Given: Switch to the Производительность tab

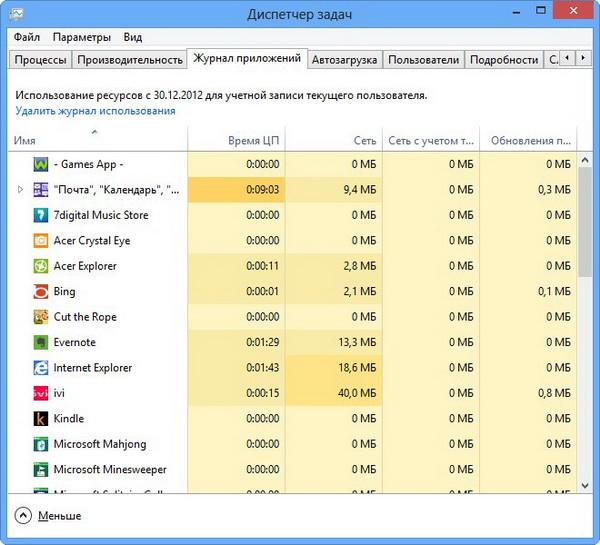Looking at the screenshot, I should [x=130, y=60].
